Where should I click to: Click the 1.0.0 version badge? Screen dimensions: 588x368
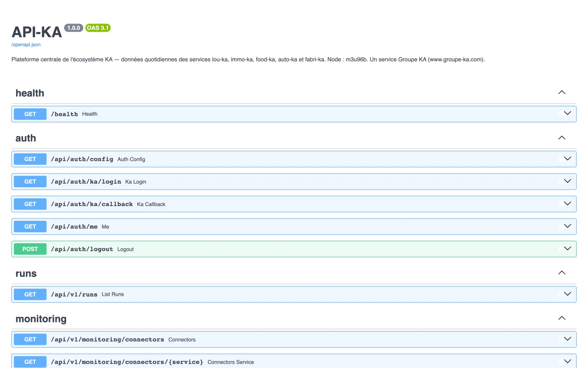[73, 28]
